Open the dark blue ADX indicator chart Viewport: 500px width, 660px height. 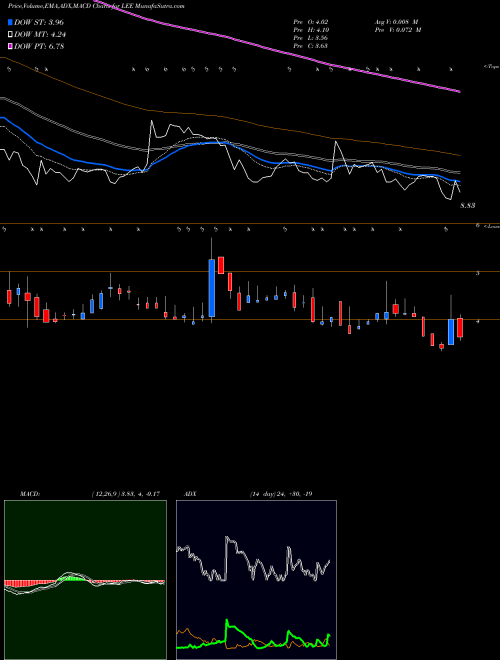256,580
